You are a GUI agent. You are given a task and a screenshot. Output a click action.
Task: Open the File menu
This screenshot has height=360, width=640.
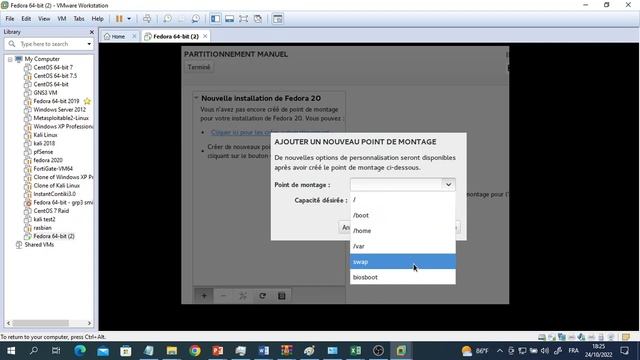(x=10, y=19)
